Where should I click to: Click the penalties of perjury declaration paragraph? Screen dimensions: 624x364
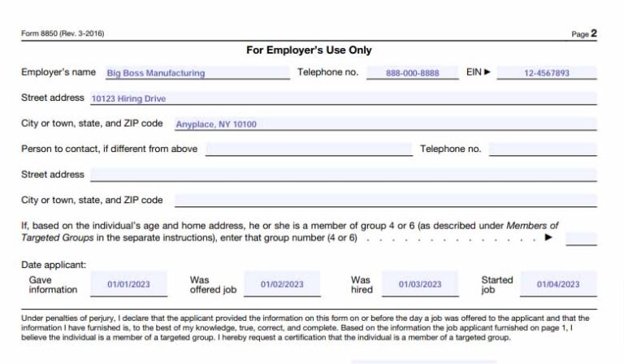tap(305, 327)
